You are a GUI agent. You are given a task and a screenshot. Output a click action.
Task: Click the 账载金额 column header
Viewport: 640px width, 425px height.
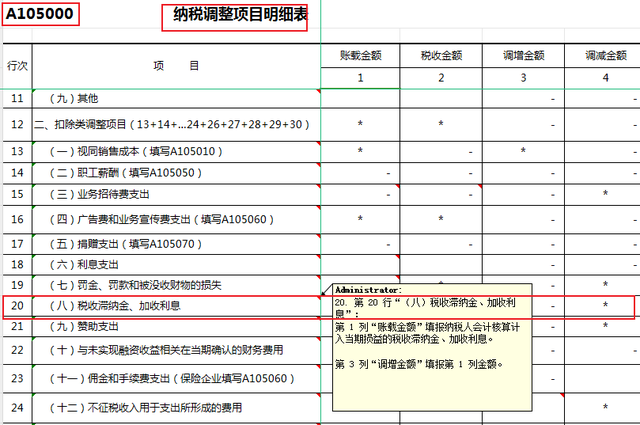pos(360,56)
